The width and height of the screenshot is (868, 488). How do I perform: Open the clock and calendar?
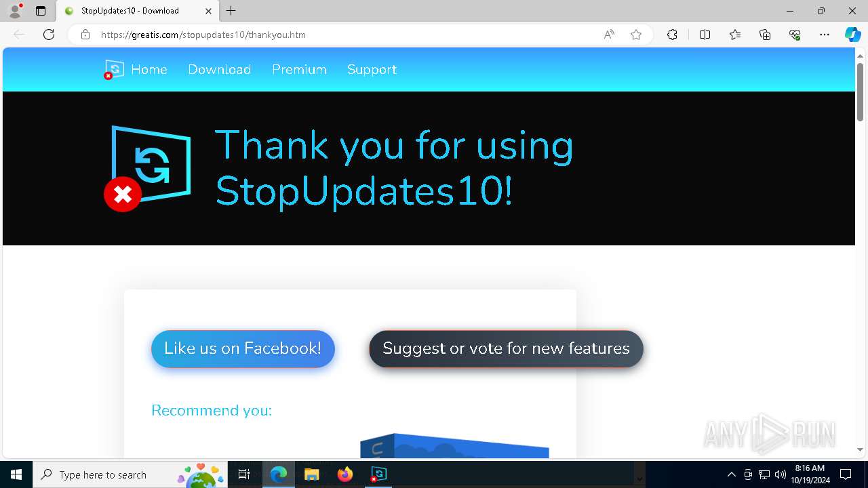click(x=810, y=474)
